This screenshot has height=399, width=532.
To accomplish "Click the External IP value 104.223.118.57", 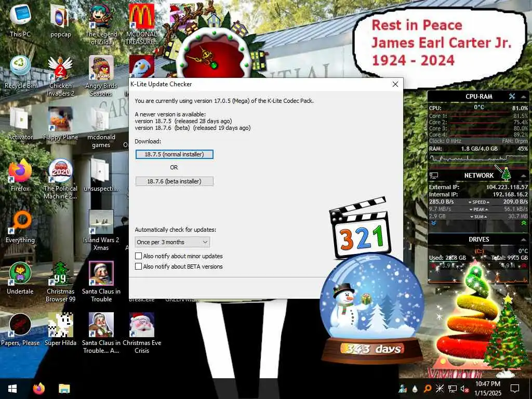I will click(507, 187).
